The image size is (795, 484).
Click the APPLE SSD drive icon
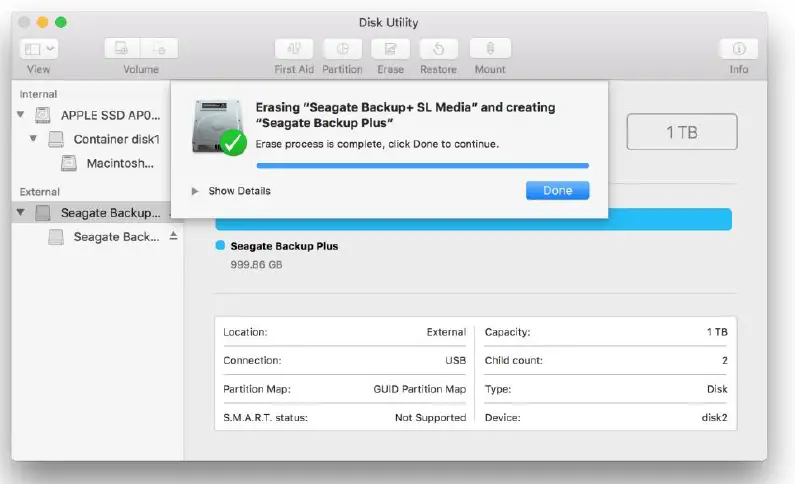(x=43, y=115)
